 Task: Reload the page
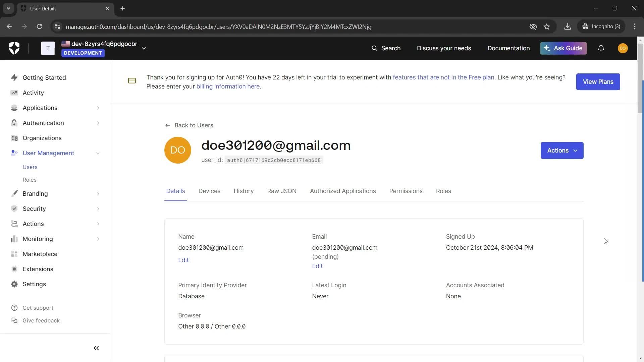click(39, 26)
